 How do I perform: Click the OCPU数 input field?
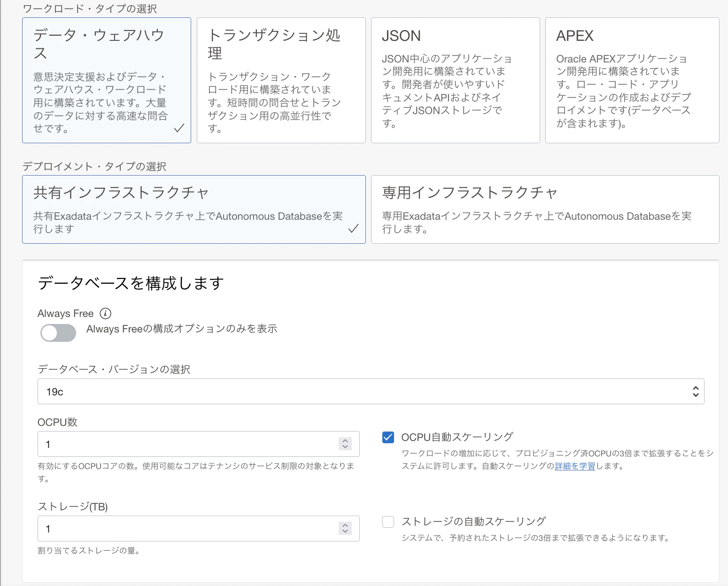pos(198,444)
